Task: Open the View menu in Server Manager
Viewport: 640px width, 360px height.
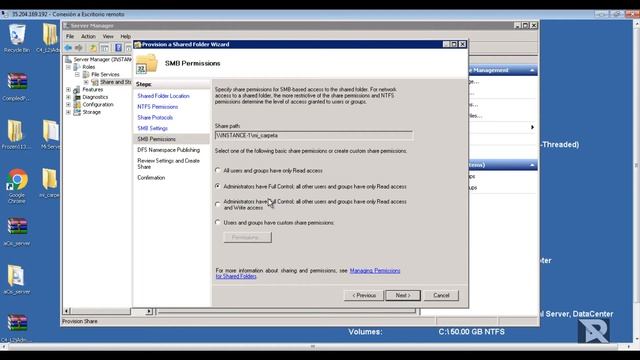Action: coord(108,36)
